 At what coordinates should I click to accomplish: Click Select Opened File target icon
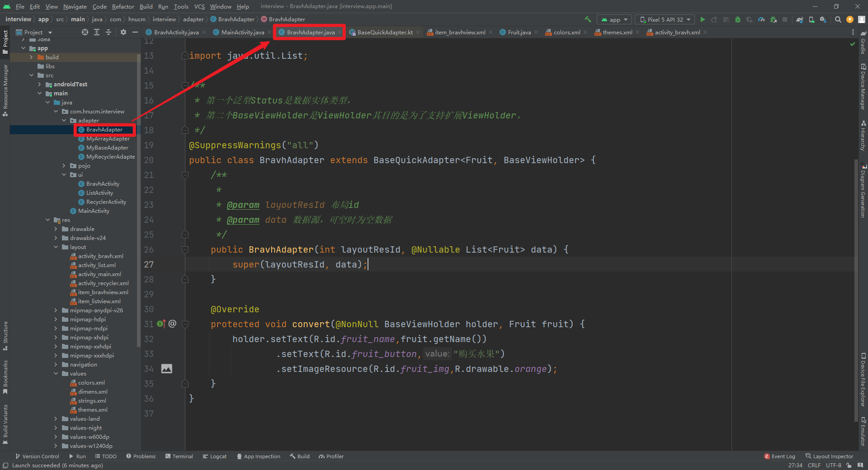pyautogui.click(x=85, y=32)
